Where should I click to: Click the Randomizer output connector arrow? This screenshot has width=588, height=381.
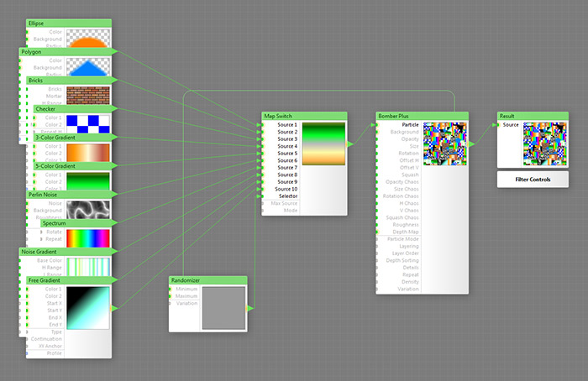point(250,308)
